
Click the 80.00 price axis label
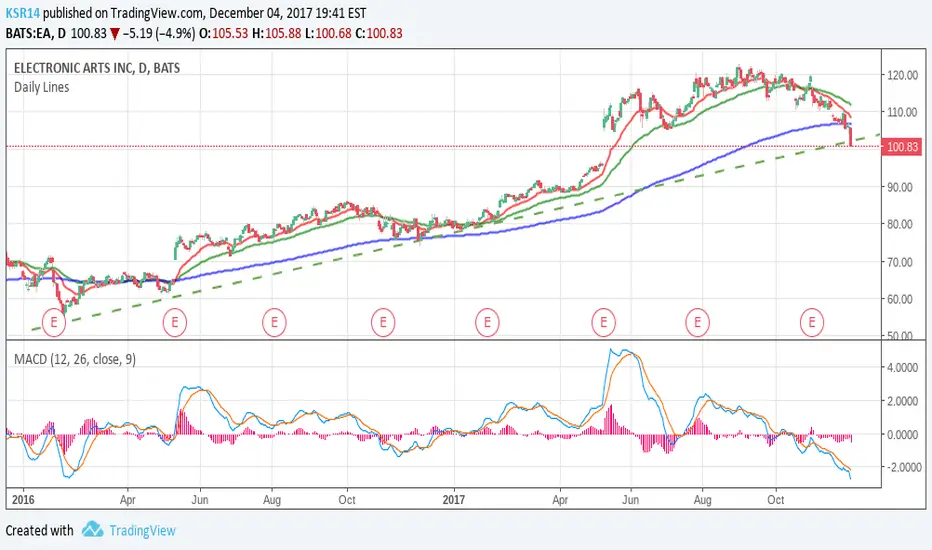point(900,224)
